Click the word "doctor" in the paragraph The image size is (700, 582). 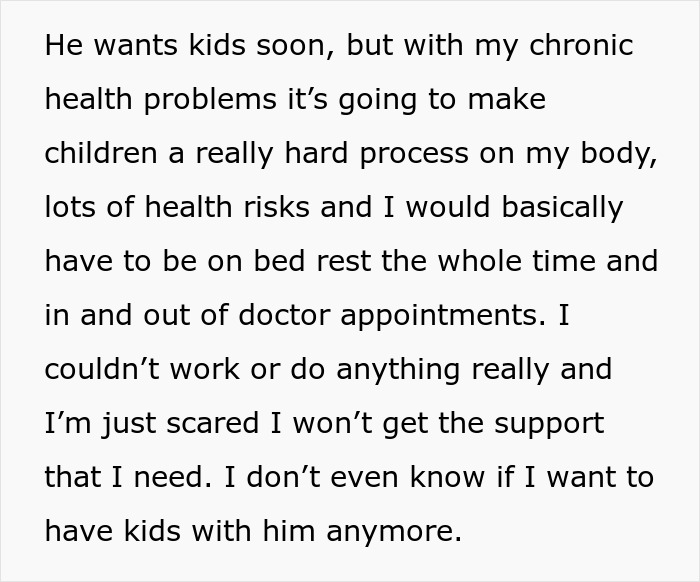tap(284, 315)
